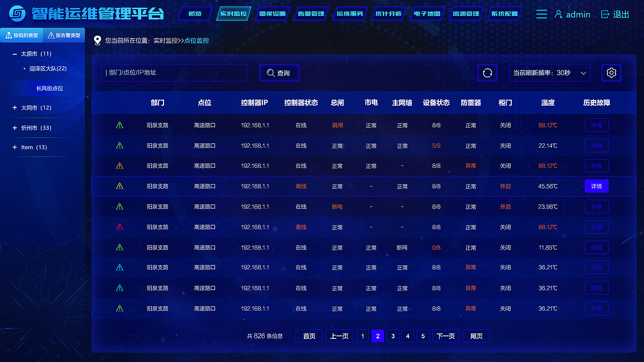Click the 部门/点位/IP地址 search input field
Image resolution: width=644 pixels, height=362 pixels.
(x=174, y=72)
